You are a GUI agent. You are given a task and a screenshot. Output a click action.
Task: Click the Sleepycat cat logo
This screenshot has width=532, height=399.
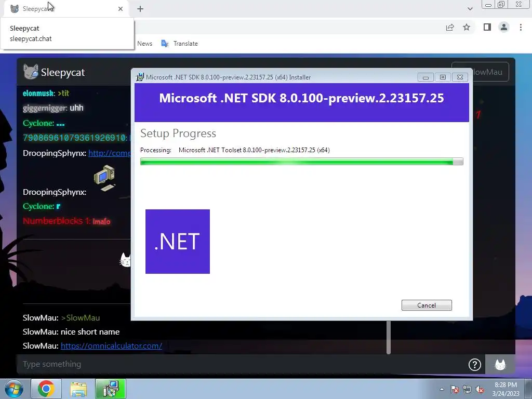pyautogui.click(x=31, y=72)
